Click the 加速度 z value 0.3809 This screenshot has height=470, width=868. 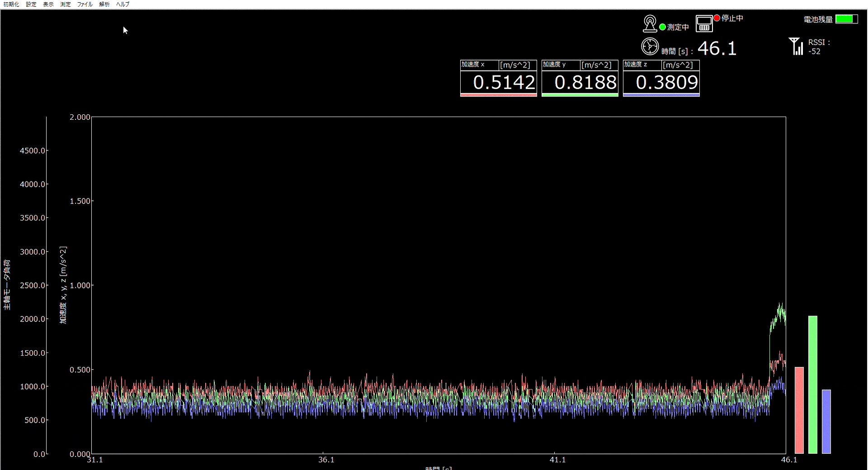pyautogui.click(x=666, y=82)
